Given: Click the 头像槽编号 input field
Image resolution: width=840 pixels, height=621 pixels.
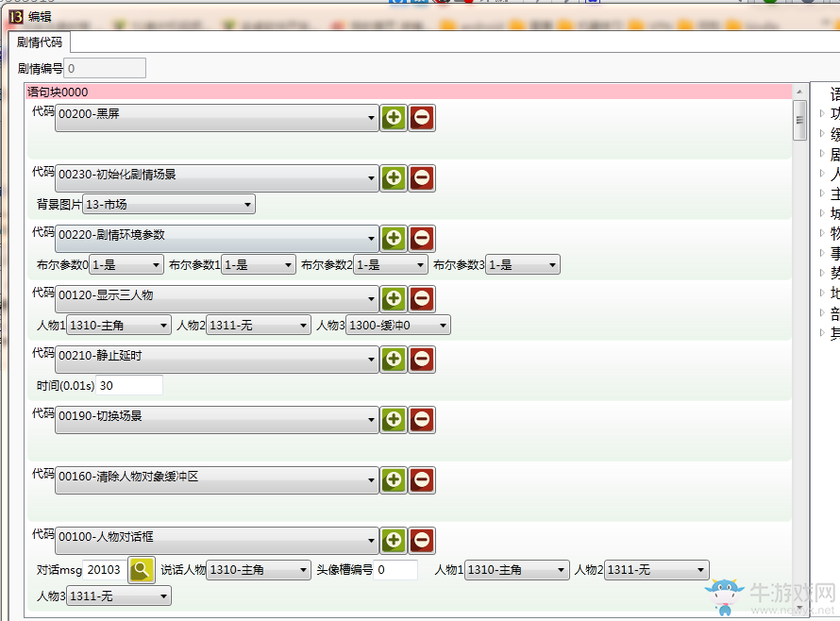Looking at the screenshot, I should coord(395,570).
